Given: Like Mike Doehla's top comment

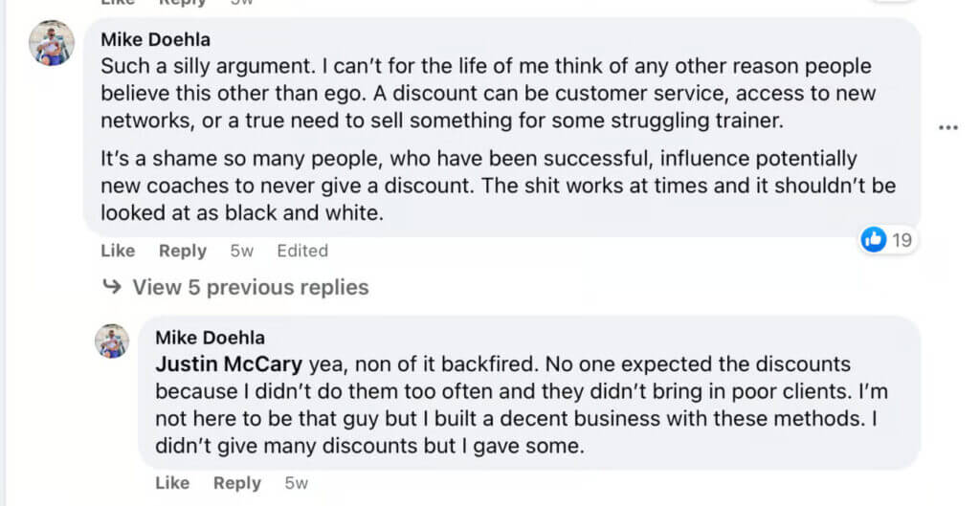Looking at the screenshot, I should point(118,251).
